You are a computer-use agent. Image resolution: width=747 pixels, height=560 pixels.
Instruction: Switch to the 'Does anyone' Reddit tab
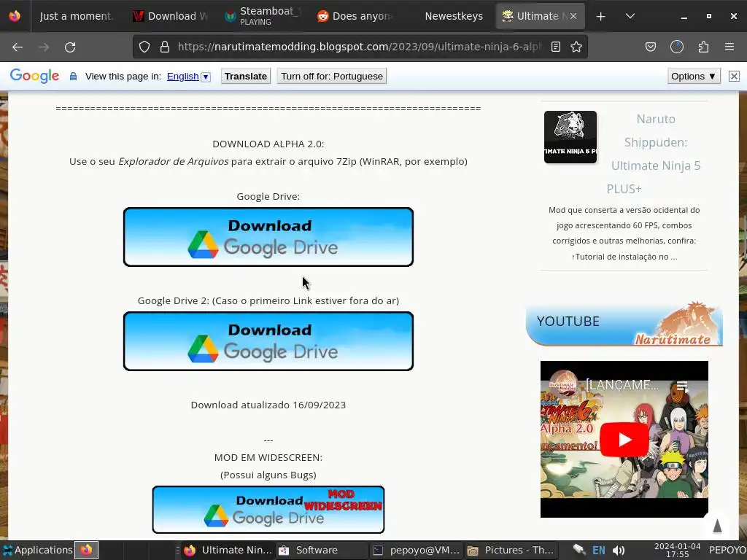point(355,16)
